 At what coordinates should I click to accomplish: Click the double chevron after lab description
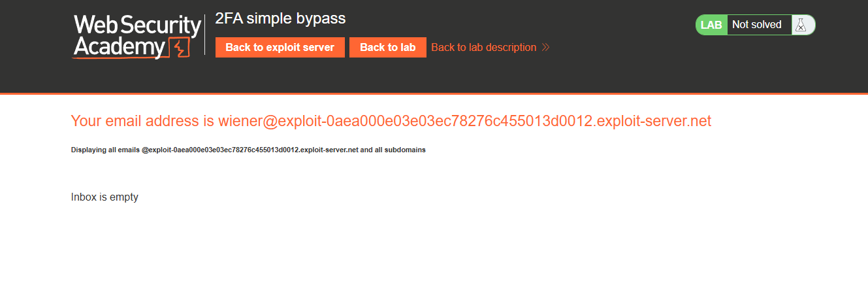(x=546, y=48)
